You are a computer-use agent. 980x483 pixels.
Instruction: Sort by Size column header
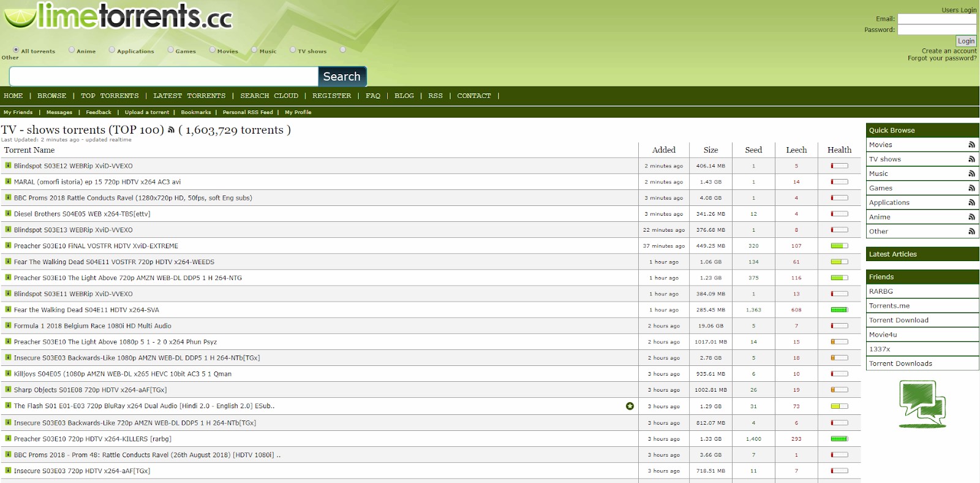click(x=710, y=150)
